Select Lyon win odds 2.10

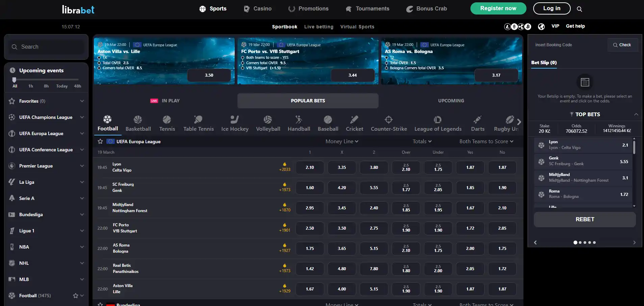coord(310,168)
